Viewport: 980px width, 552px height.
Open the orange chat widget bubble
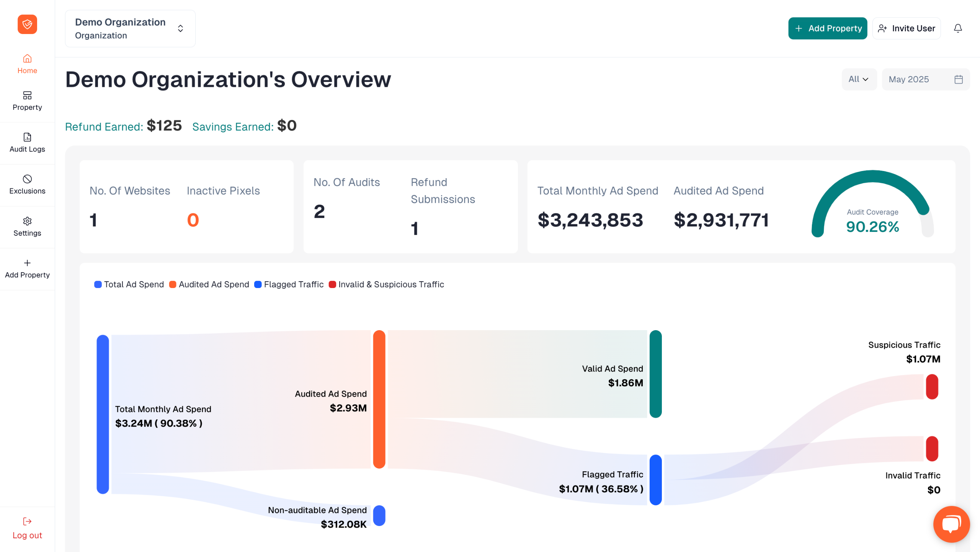tap(951, 524)
